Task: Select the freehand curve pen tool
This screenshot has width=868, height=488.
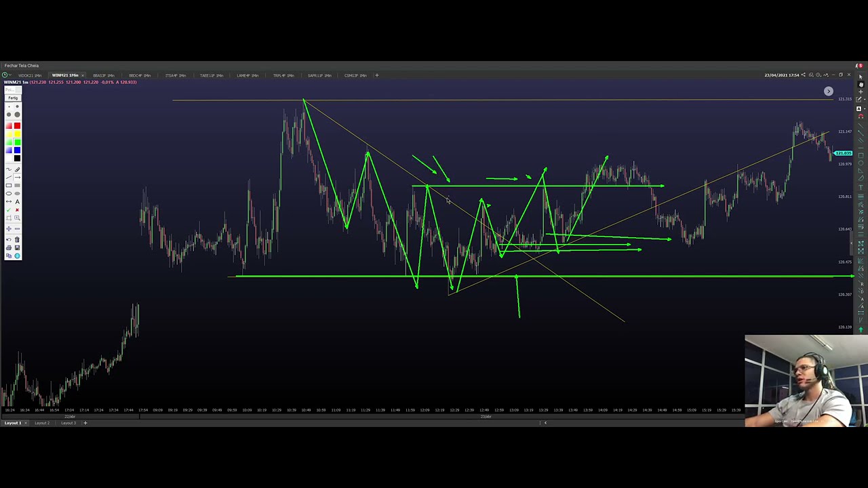Action: click(x=9, y=169)
